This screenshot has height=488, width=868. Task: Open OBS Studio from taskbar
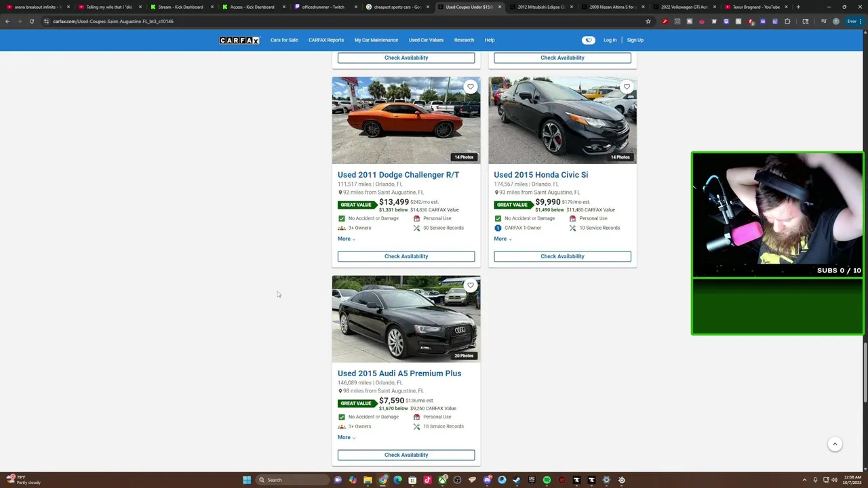point(457,480)
